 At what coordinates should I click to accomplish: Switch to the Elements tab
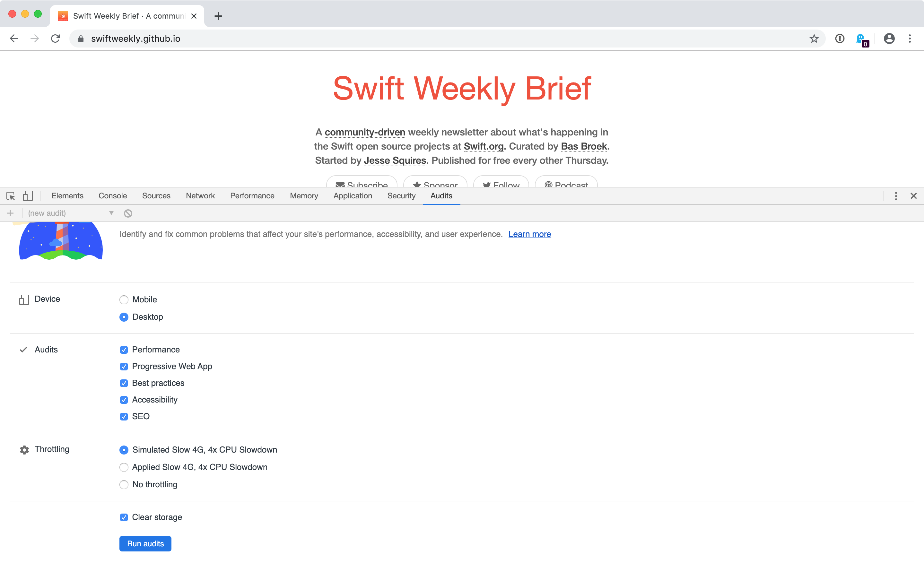click(67, 196)
